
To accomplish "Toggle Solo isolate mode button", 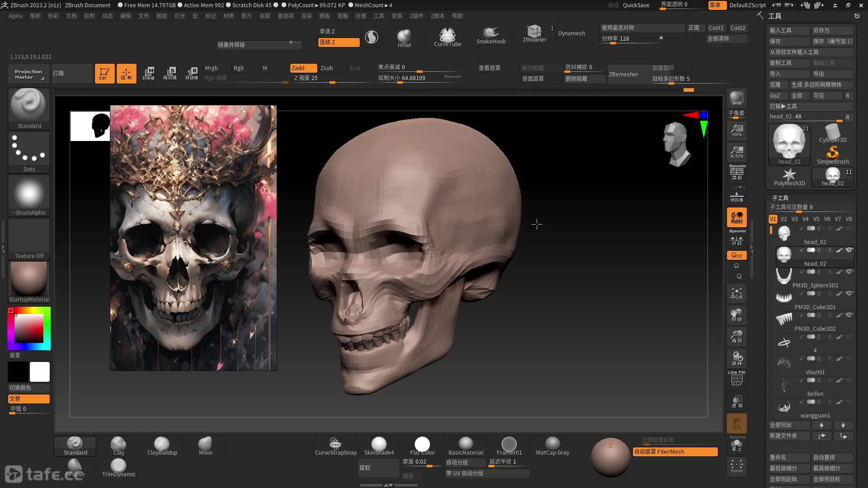I will pyautogui.click(x=736, y=444).
